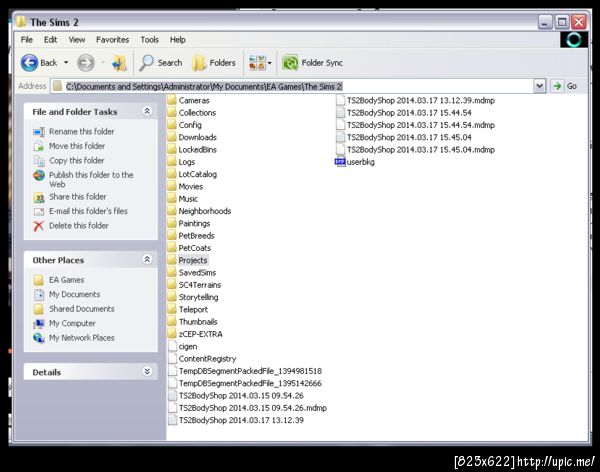Select the Logs folder icon
Image resolution: width=600 pixels, height=472 pixels.
point(172,162)
